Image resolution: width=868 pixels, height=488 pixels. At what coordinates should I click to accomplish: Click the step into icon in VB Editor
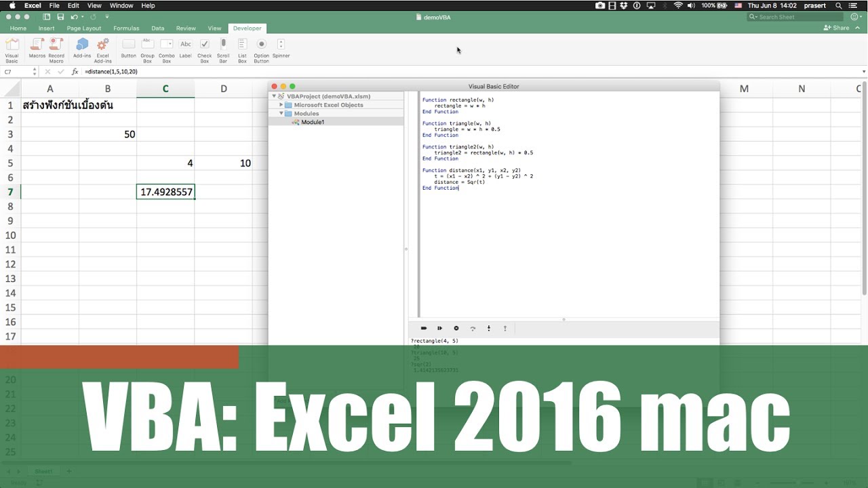pyautogui.click(x=489, y=328)
